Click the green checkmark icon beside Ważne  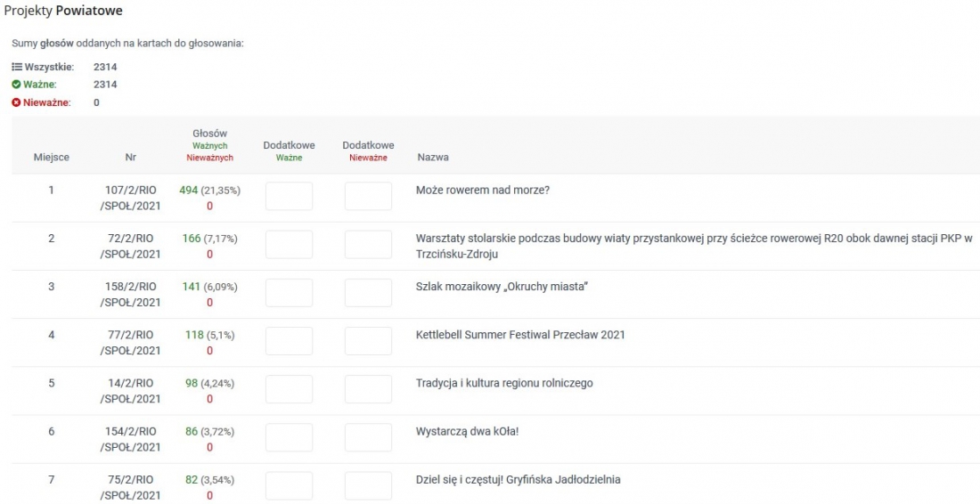point(17,85)
